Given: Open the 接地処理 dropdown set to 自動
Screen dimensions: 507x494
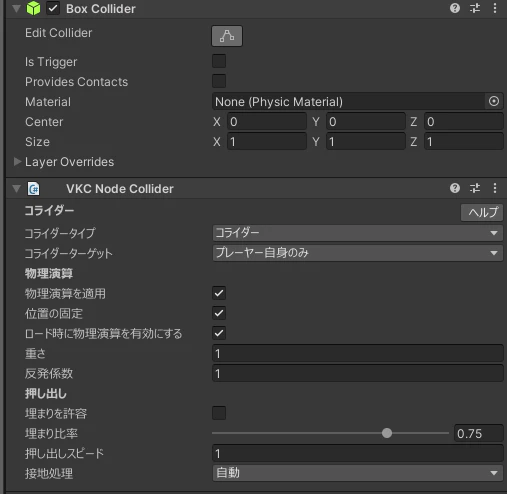Looking at the screenshot, I should click(358, 473).
